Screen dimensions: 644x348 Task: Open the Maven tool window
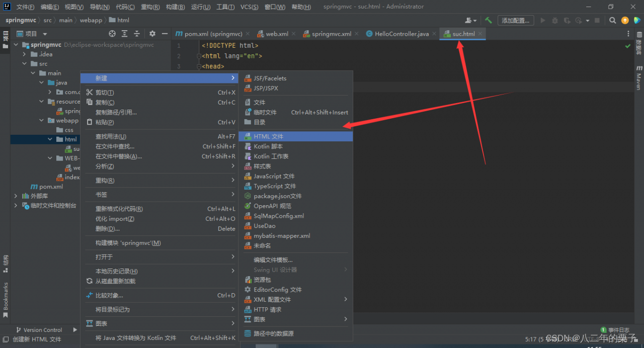(x=639, y=77)
